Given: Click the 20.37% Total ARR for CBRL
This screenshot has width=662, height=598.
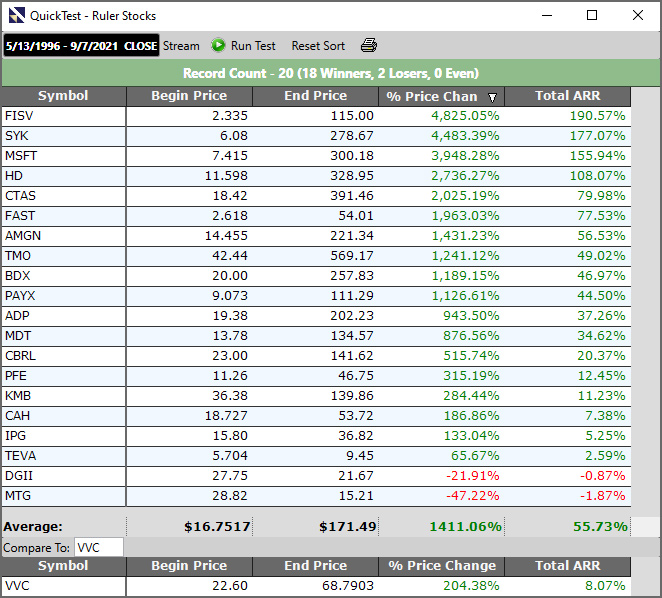Looking at the screenshot, I should (x=601, y=356).
